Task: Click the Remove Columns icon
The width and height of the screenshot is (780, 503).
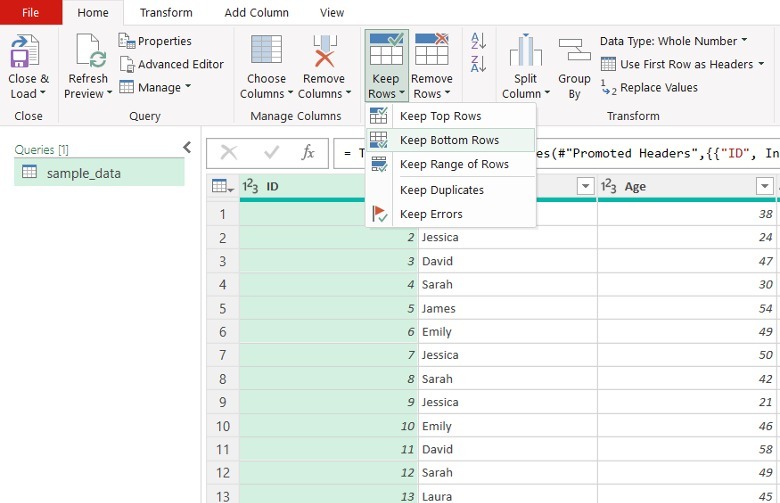Action: 324,52
